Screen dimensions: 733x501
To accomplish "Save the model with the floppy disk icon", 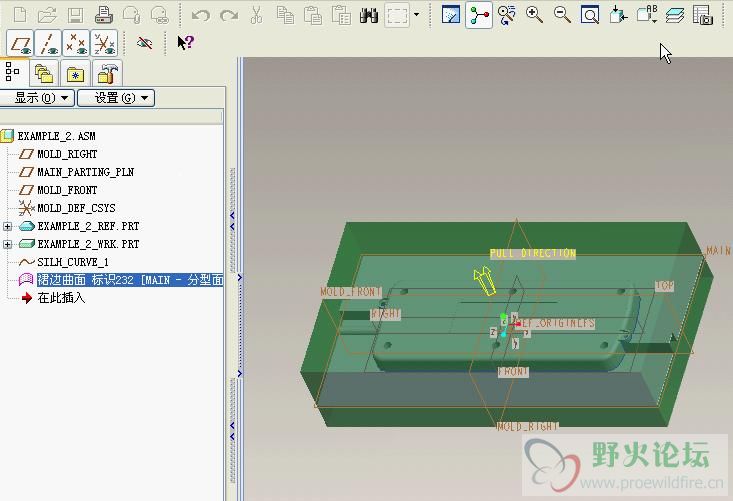I will click(75, 15).
